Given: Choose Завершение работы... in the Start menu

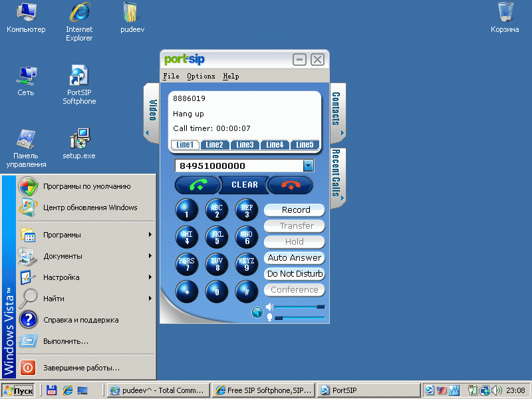Looking at the screenshot, I should pyautogui.click(x=86, y=368).
